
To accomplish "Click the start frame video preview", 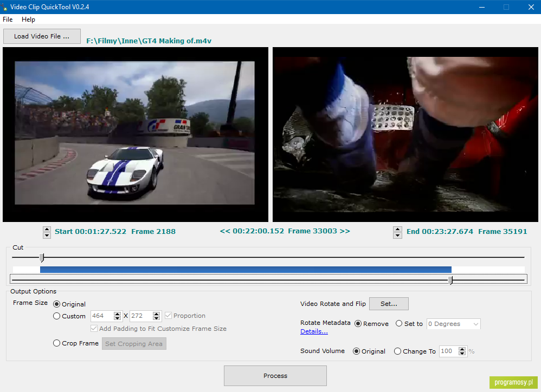I will [136, 134].
